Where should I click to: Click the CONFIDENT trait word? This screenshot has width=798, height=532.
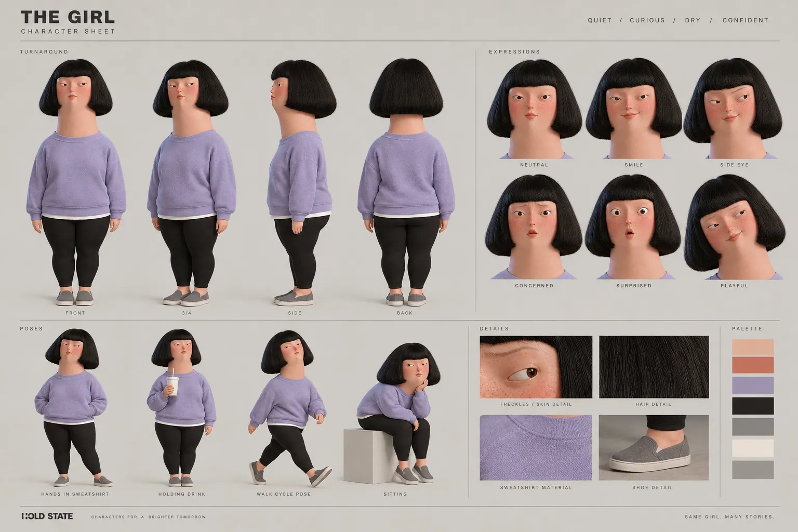746,20
